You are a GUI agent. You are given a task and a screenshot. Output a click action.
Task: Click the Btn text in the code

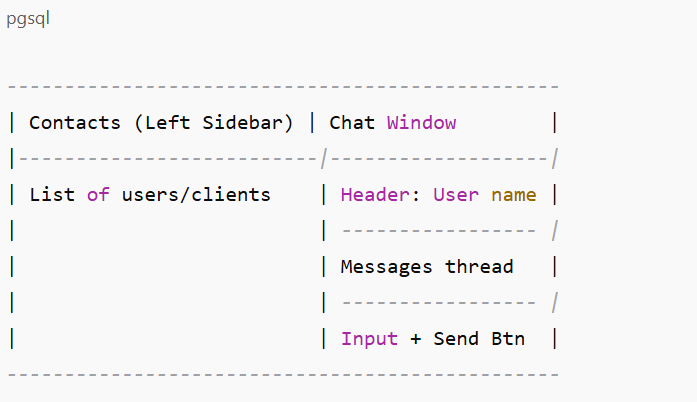(508, 338)
